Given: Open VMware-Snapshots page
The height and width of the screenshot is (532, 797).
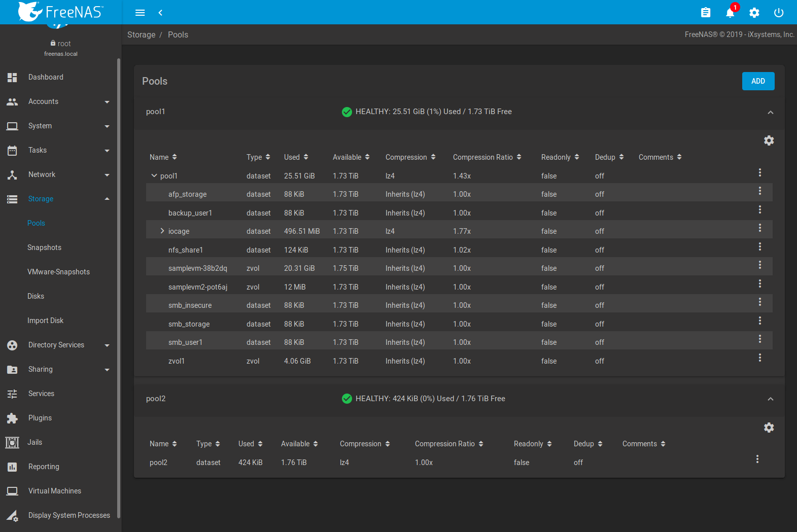Looking at the screenshot, I should coord(58,272).
